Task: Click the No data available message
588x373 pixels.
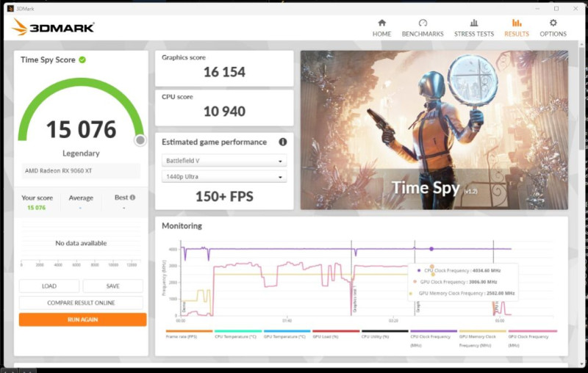Action: (81, 243)
